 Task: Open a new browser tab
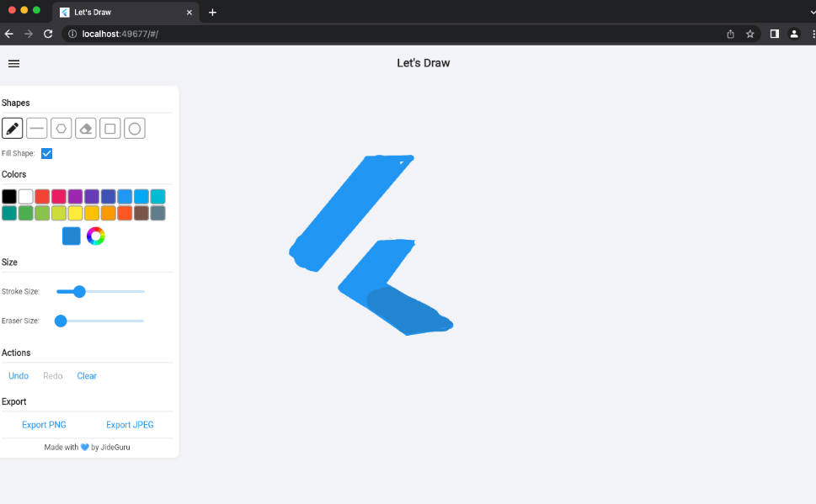(212, 12)
